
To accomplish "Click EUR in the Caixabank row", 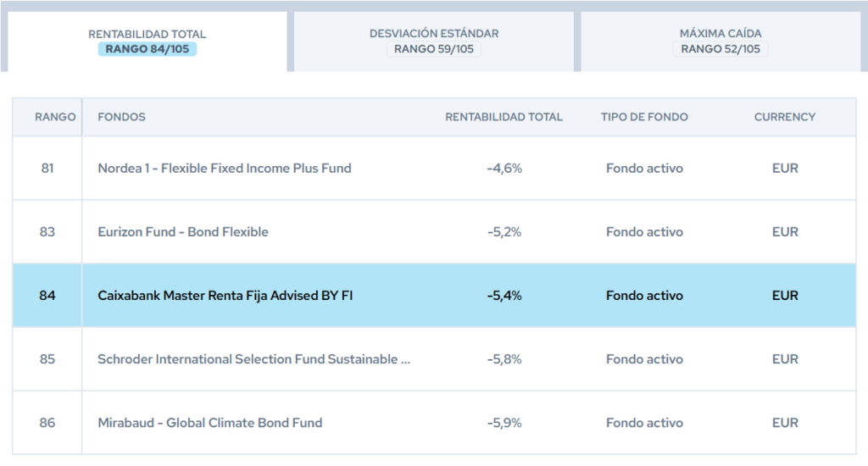I will point(785,296).
